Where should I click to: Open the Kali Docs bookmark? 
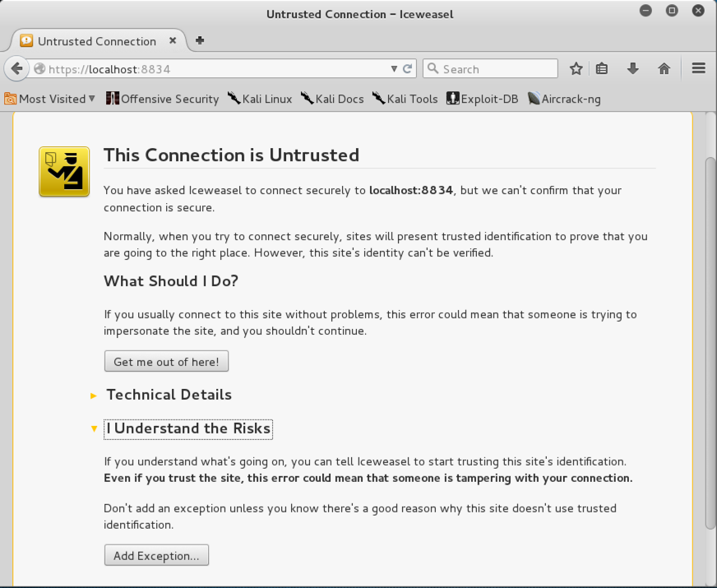tap(332, 99)
